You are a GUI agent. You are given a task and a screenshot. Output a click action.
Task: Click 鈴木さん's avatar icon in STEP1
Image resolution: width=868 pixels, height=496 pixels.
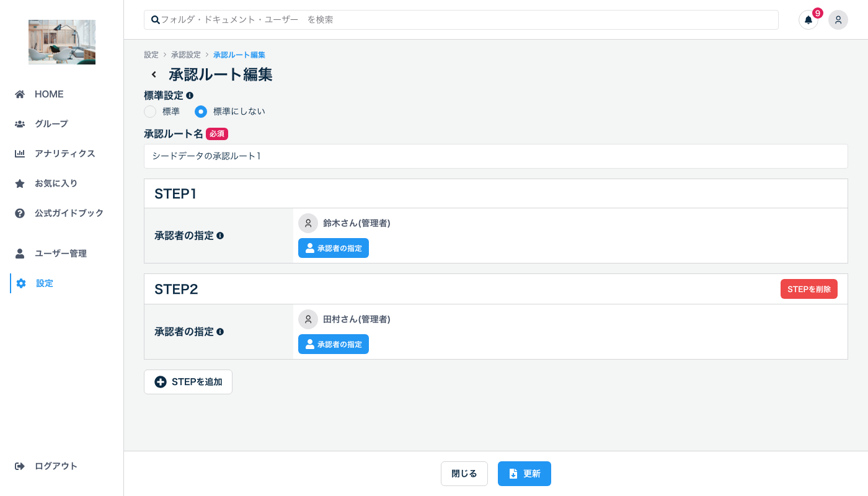point(308,223)
